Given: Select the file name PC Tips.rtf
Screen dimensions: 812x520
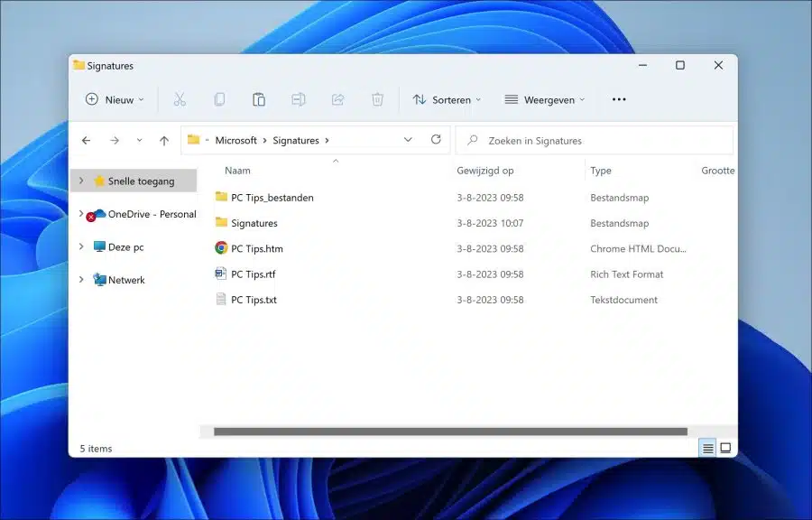Looking at the screenshot, I should 254,274.
